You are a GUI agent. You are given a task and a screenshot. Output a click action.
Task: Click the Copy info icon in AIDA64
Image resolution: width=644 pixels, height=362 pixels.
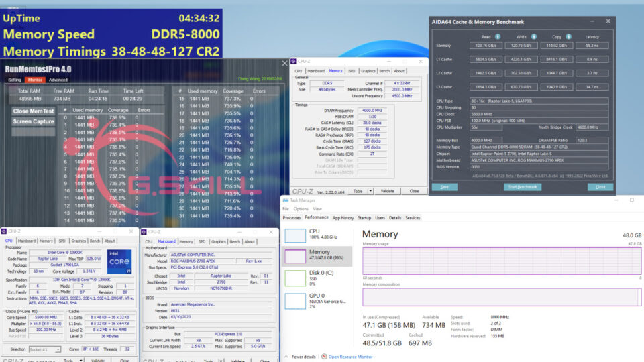tap(569, 37)
